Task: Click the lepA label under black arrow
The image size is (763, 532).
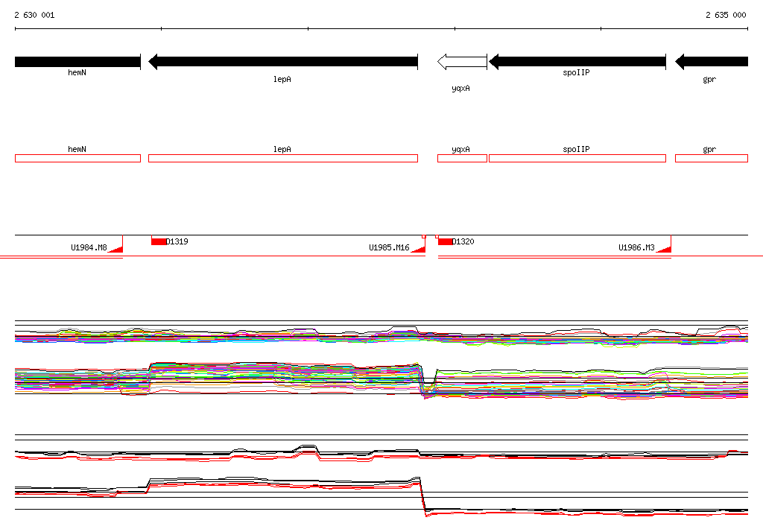Action: point(282,79)
